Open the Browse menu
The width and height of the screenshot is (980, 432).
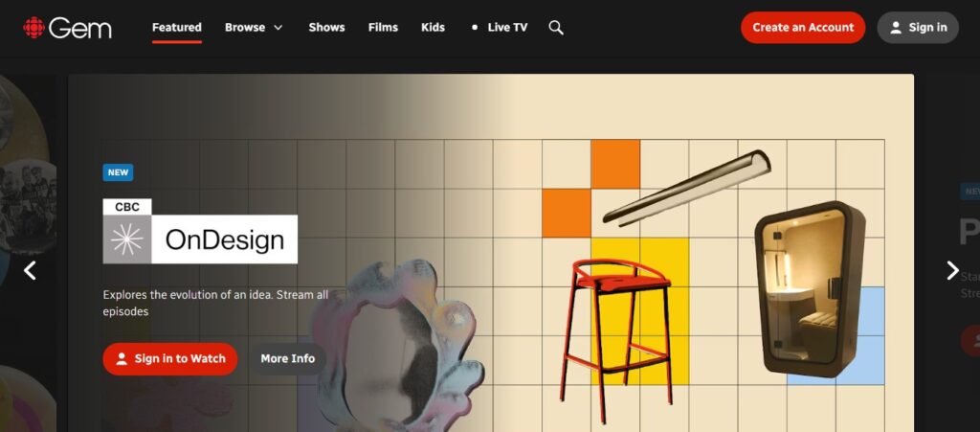[254, 28]
